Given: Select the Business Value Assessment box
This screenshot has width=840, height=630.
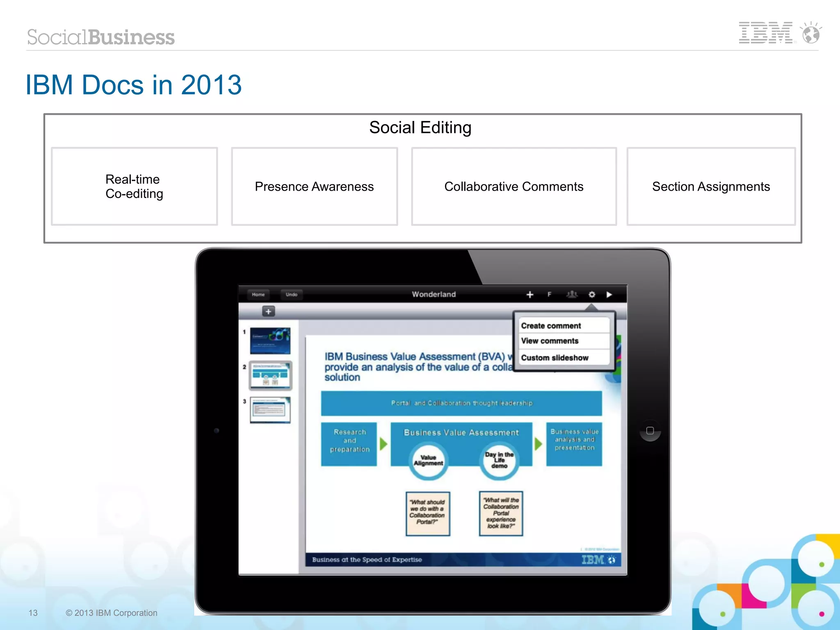Looking at the screenshot, I should point(461,432).
